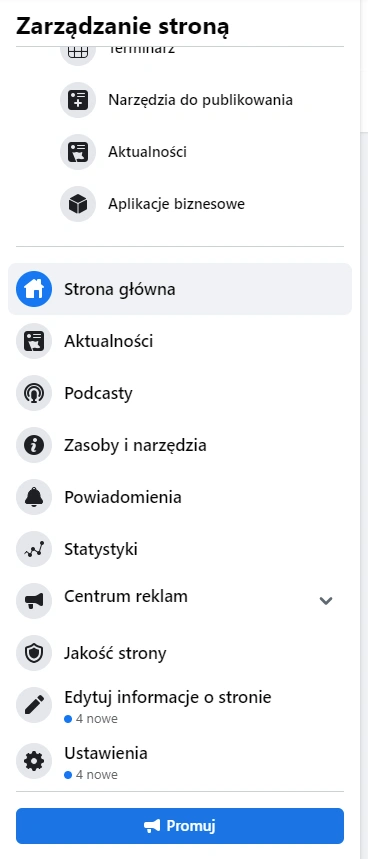The height and width of the screenshot is (859, 368).
Task: Click the Zasoby i narzędzia info icon
Action: 34,445
